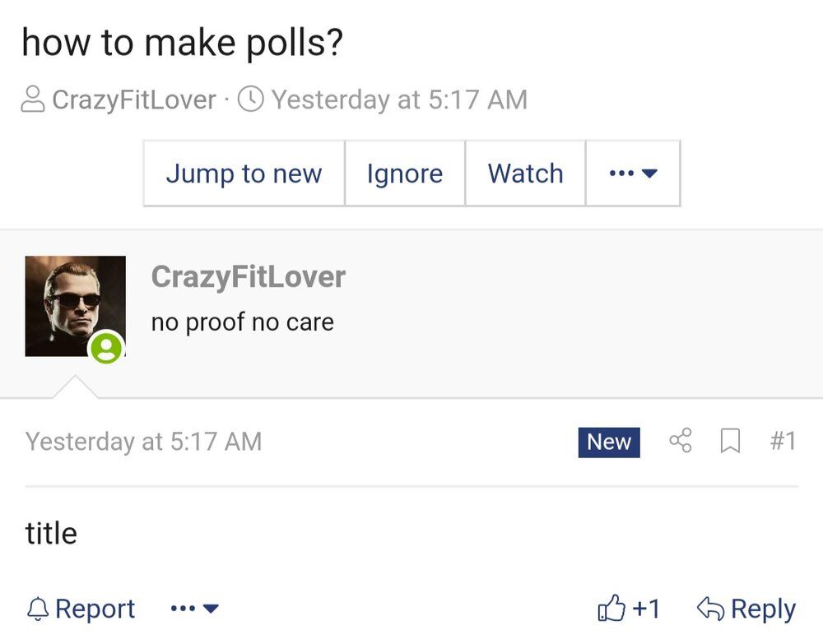Click the post timestamp Yesterday at 5:17 AM
This screenshot has height=644, width=823.
143,442
